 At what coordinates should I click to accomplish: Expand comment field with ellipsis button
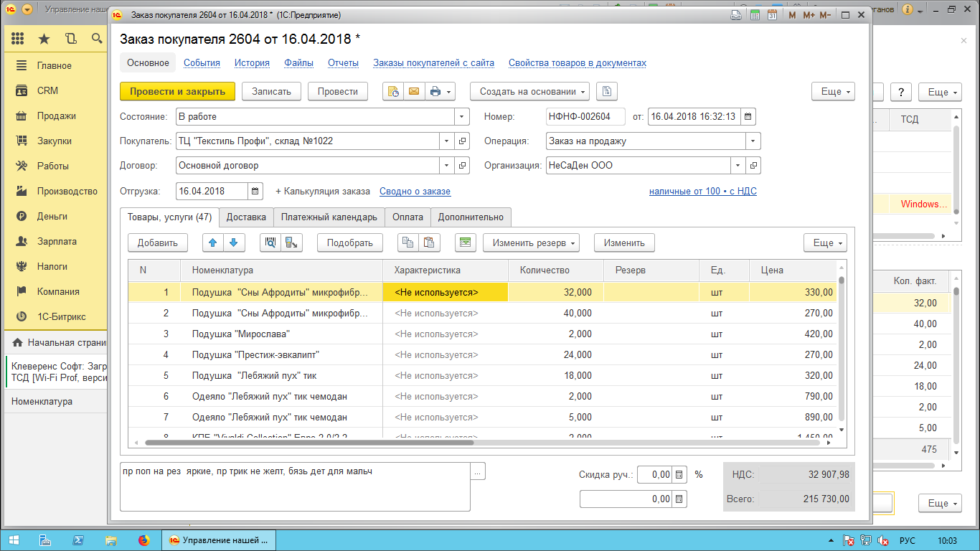(x=479, y=471)
